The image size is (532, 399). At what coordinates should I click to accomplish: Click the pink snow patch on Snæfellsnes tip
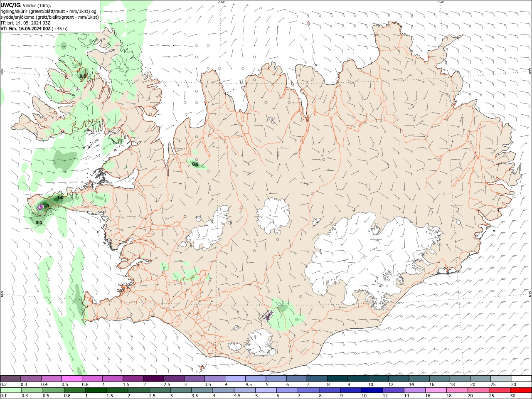coord(41,206)
